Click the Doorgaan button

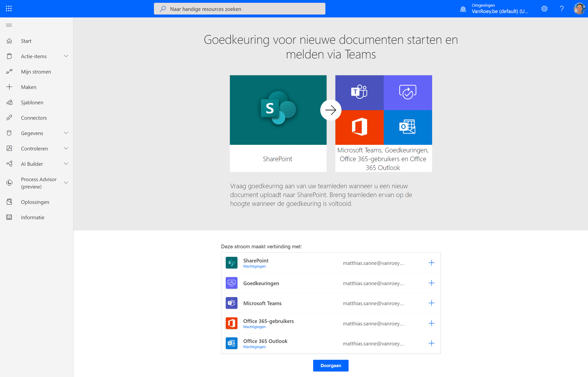point(331,366)
